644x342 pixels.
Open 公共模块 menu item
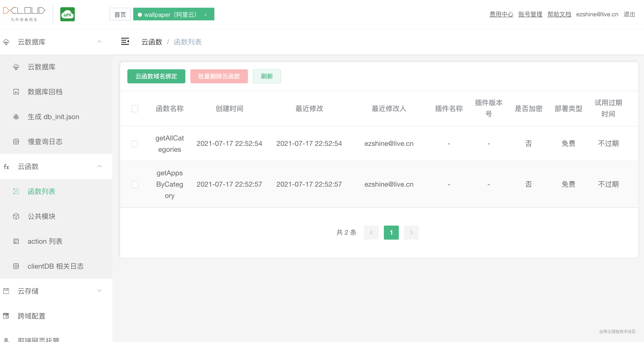56,216
